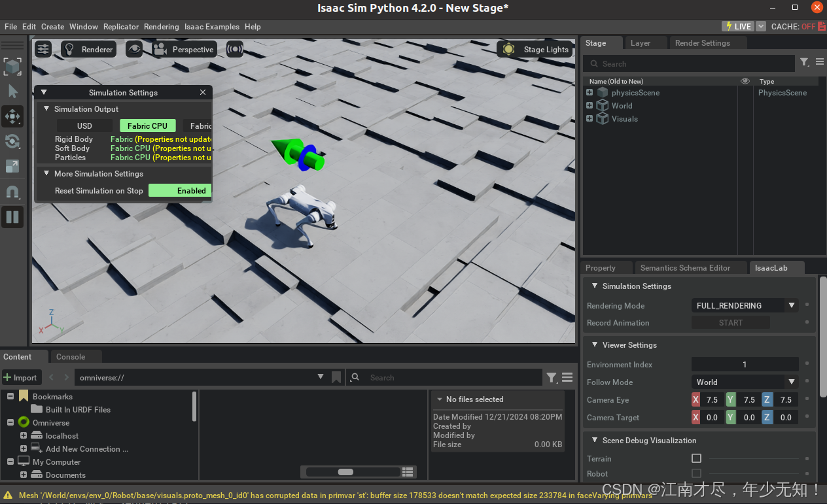
Task: Click the Stage search field
Action: click(x=688, y=63)
